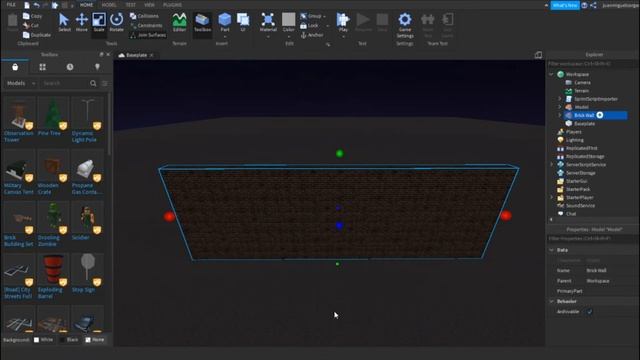This screenshot has height=360, width=640.
Task: Switch to the HOME ribbon tab
Action: [86, 5]
